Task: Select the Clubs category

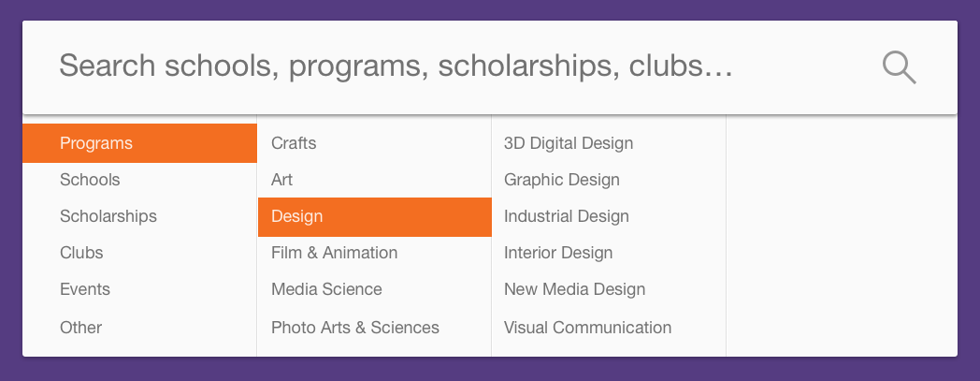Action: pyautogui.click(x=139, y=253)
